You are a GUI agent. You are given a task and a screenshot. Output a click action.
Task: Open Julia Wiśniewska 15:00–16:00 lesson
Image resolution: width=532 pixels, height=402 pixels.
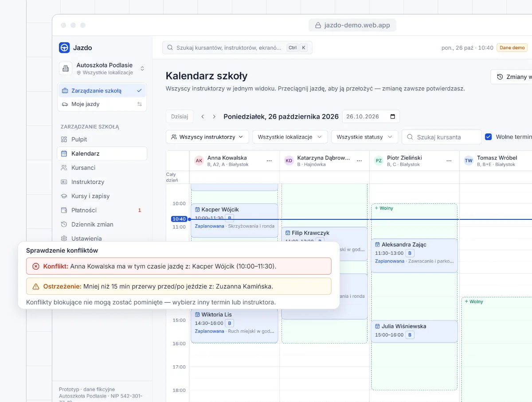tap(414, 331)
